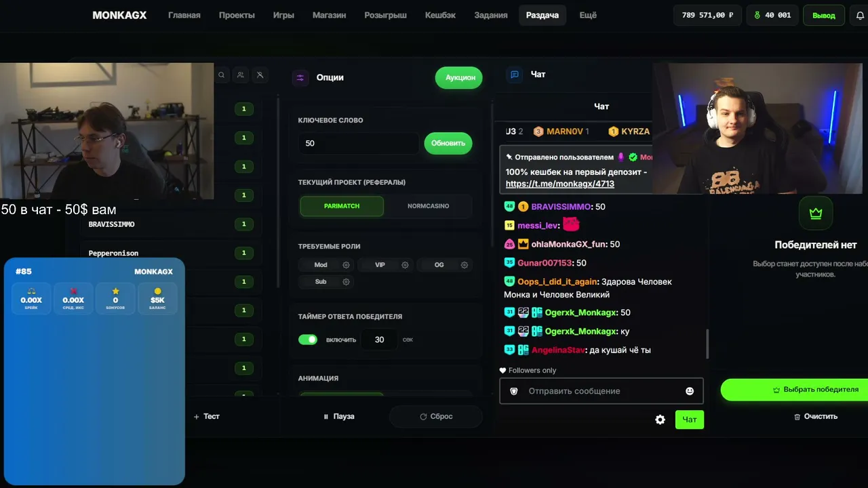Click MARNOV in the chat leaderboard strip
The width and height of the screenshot is (868, 488).
tap(561, 131)
